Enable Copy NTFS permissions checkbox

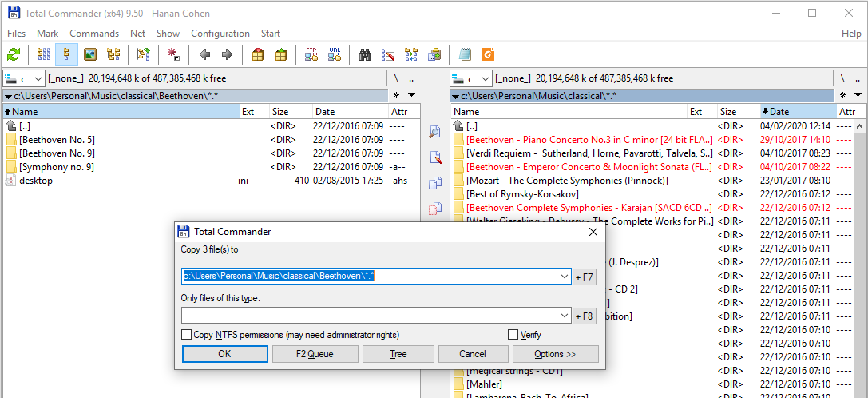click(187, 335)
